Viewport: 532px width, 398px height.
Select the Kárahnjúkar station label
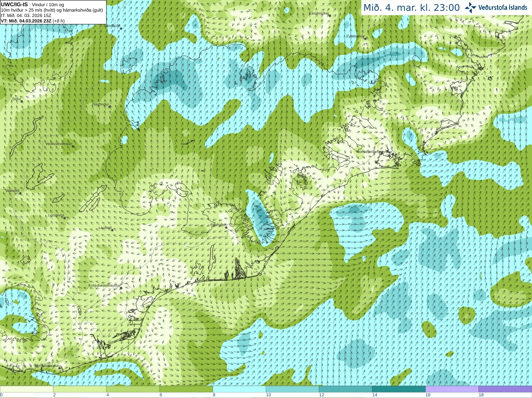(319, 13)
